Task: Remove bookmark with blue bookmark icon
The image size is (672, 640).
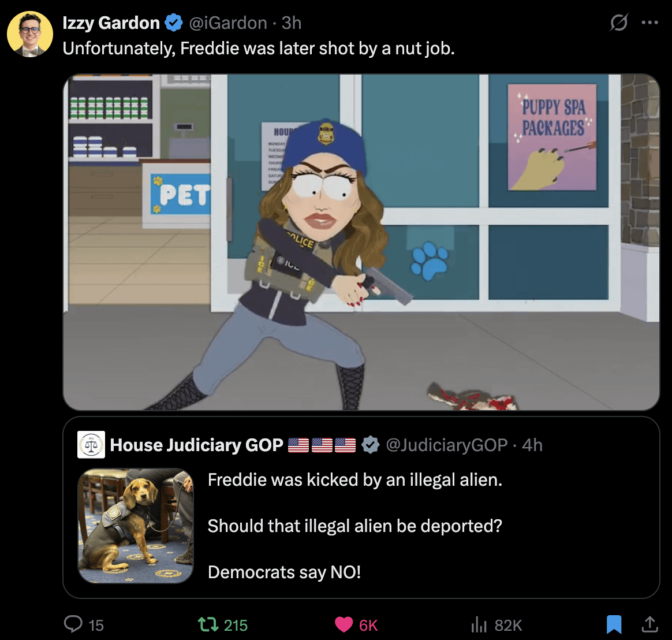Action: pyautogui.click(x=614, y=624)
